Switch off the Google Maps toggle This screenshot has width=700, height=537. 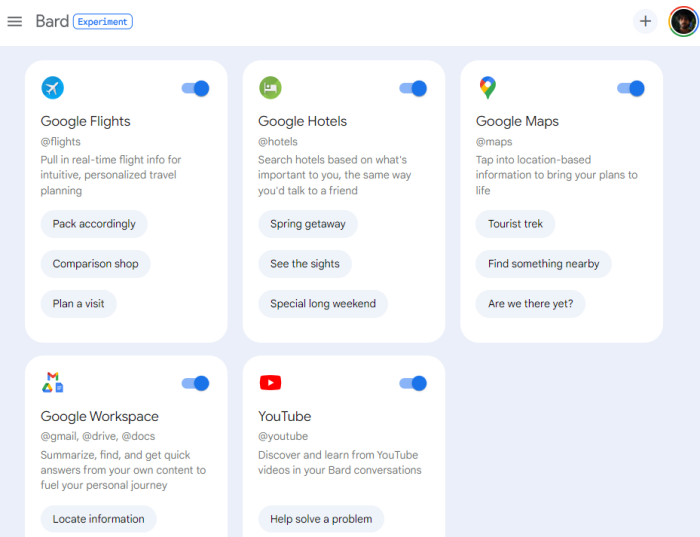pyautogui.click(x=631, y=88)
